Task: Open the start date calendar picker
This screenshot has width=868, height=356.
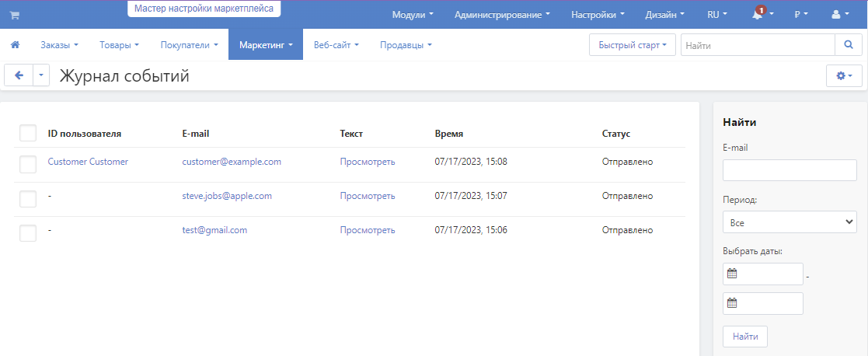Action: [x=732, y=274]
